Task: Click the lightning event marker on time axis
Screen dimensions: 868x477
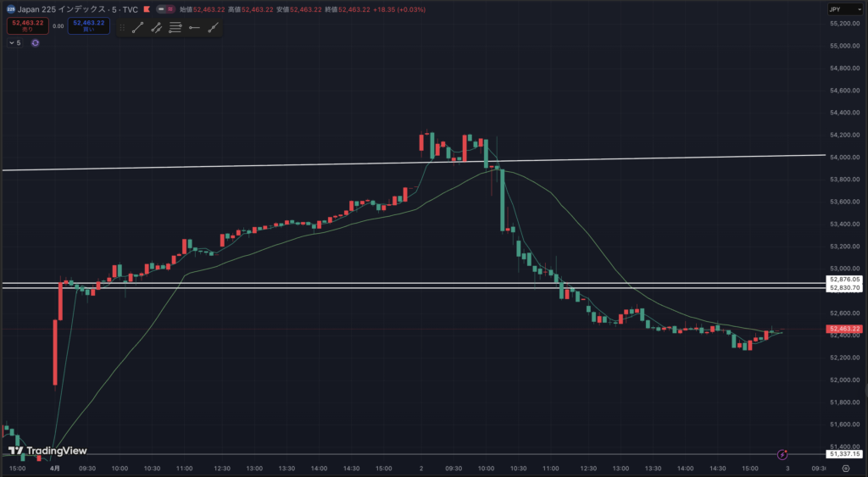Action: point(782,455)
